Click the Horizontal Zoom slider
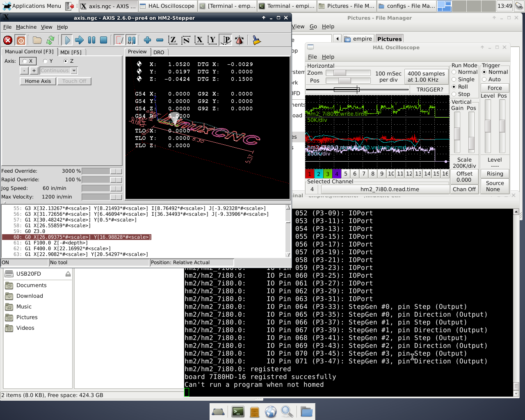Image resolution: width=525 pixels, height=420 pixels. 348,73
